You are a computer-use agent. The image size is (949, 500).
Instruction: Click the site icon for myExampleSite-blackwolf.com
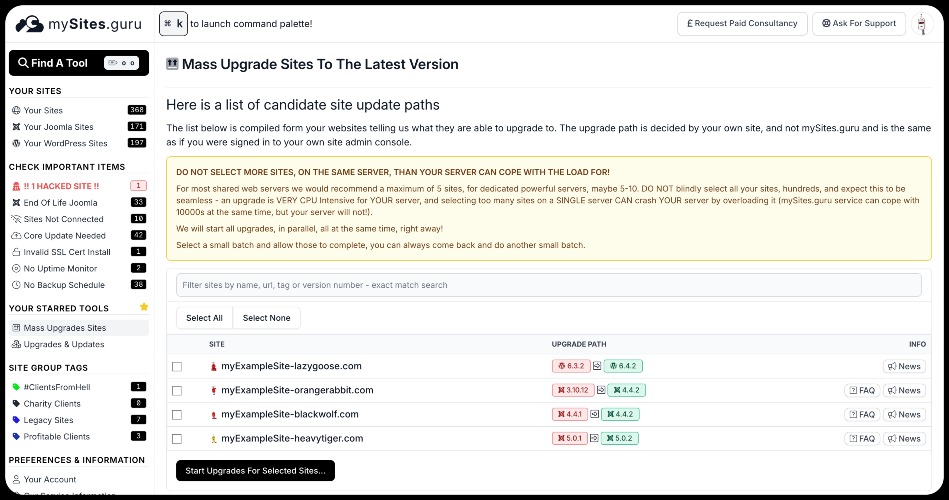click(213, 415)
